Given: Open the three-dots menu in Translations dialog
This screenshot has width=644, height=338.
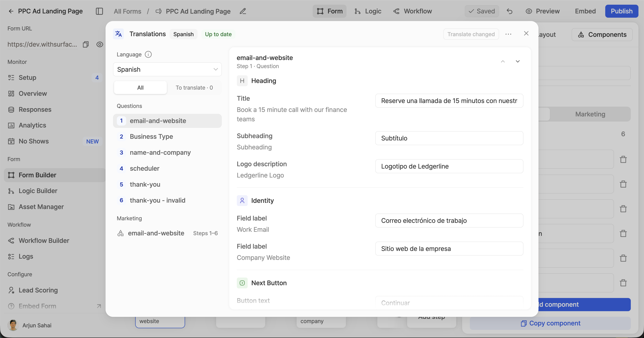Looking at the screenshot, I should (508, 34).
